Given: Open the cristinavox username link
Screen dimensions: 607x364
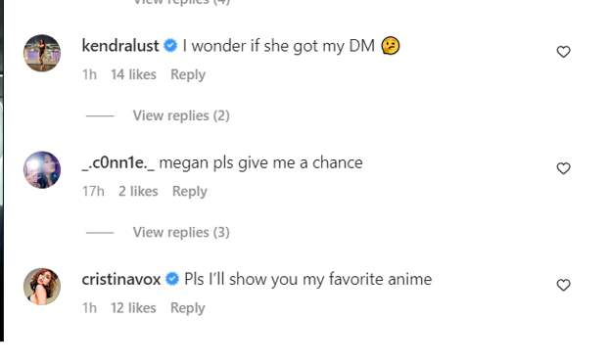Looking at the screenshot, I should 121,279.
